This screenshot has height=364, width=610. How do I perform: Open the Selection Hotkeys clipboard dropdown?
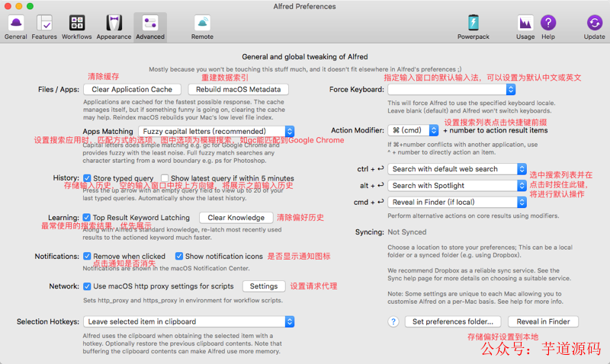(x=188, y=321)
